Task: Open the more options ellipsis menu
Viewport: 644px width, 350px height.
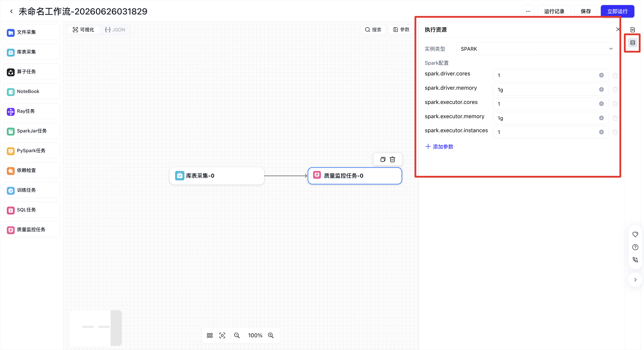Action: (528, 11)
